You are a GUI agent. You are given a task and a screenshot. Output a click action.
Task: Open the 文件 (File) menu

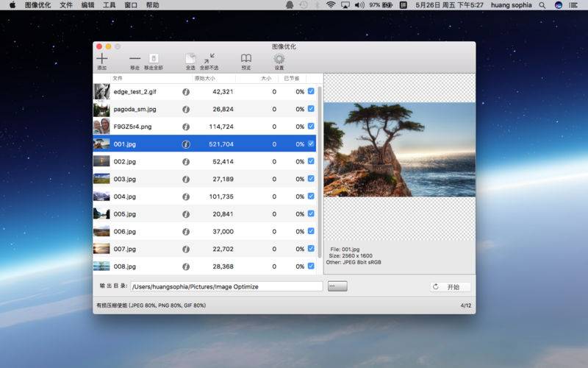tap(66, 5)
